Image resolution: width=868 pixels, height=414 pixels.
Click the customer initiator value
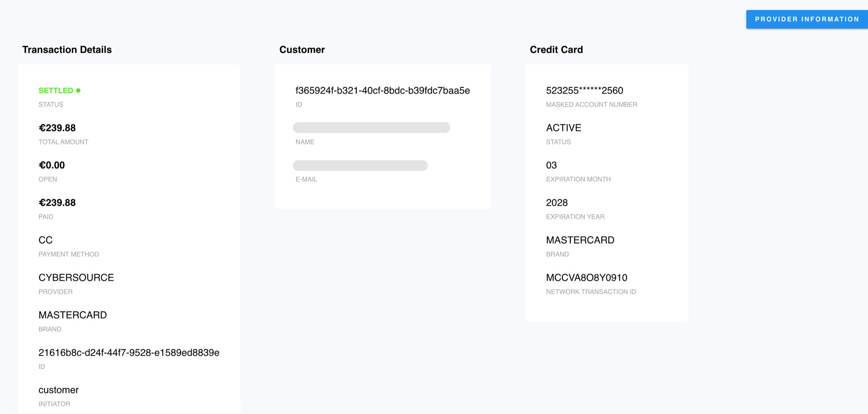pos(59,390)
